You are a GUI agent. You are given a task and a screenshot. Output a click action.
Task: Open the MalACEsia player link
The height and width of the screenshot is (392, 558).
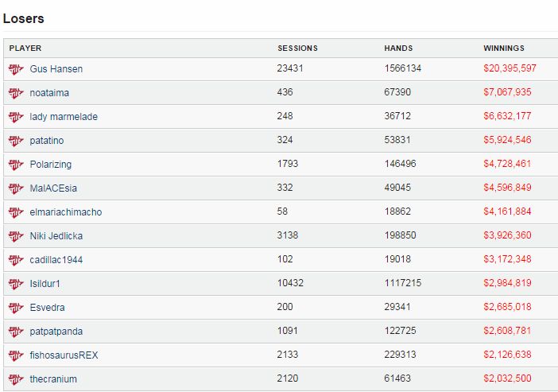(x=53, y=188)
